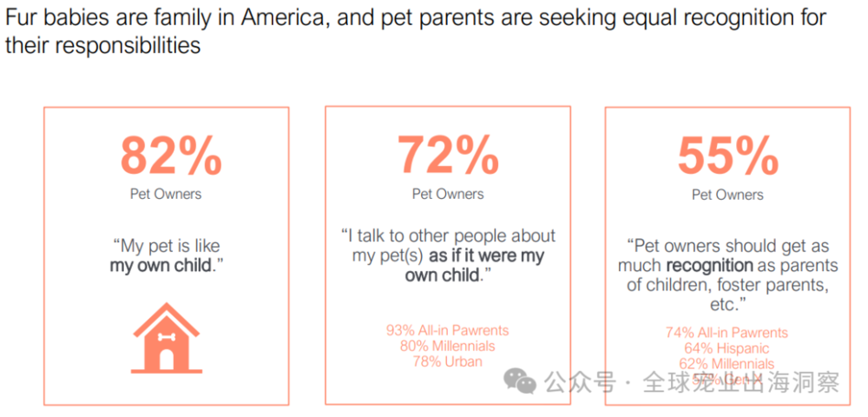Click the "Pet owners should get recognition" quote
Screen dimensions: 868x417
(727, 275)
